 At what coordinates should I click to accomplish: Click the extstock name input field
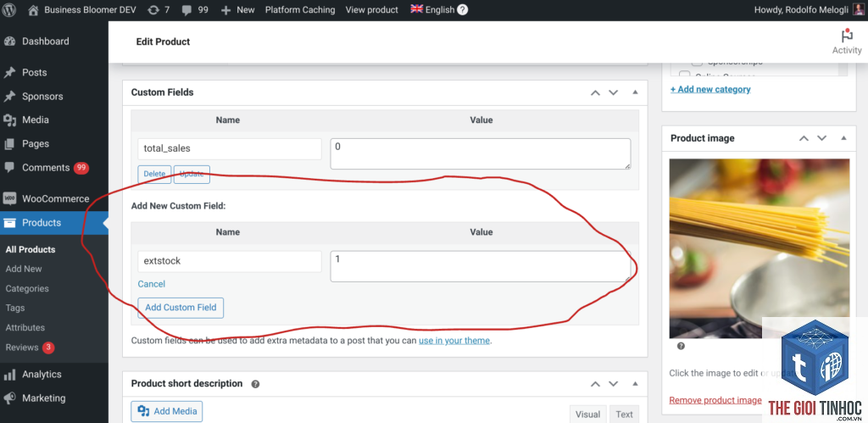pos(229,261)
